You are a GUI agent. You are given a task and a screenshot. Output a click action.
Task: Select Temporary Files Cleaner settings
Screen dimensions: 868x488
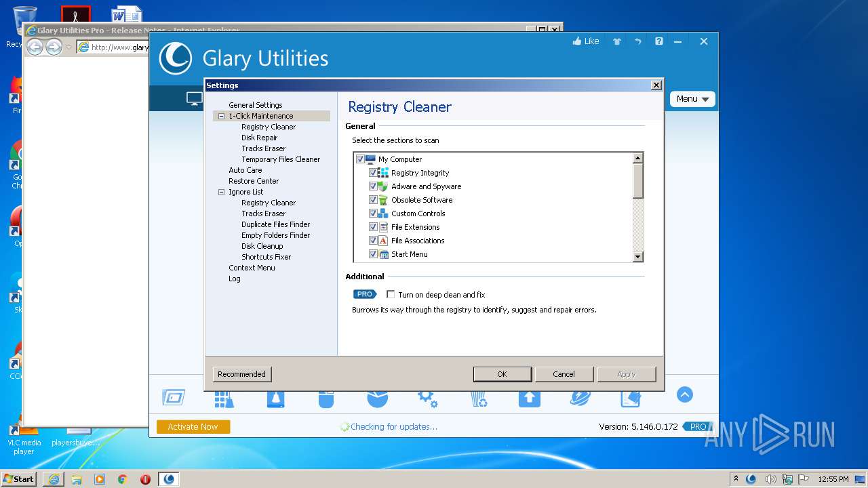point(281,159)
